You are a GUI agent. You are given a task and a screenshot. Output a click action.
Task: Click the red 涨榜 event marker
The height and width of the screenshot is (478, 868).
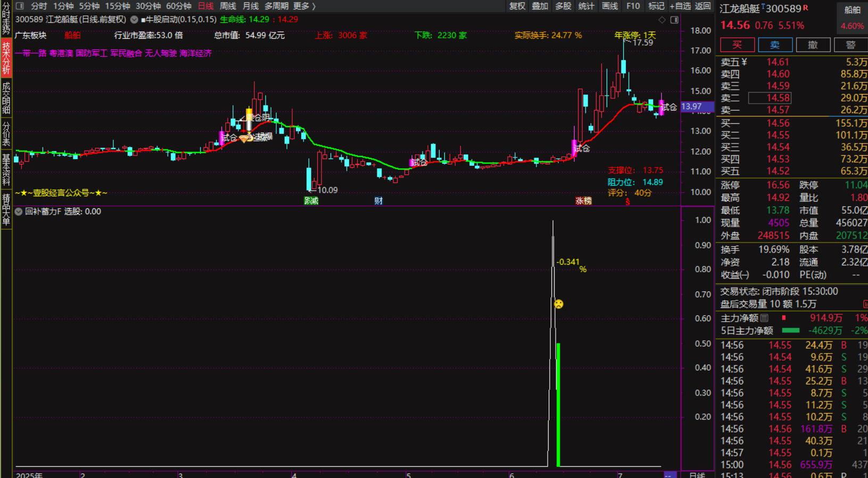click(x=583, y=200)
